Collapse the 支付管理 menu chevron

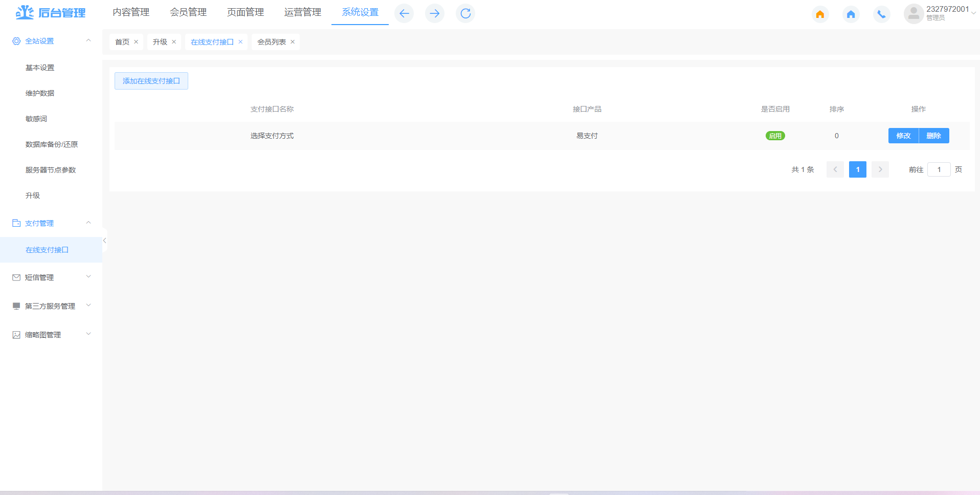pyautogui.click(x=88, y=223)
